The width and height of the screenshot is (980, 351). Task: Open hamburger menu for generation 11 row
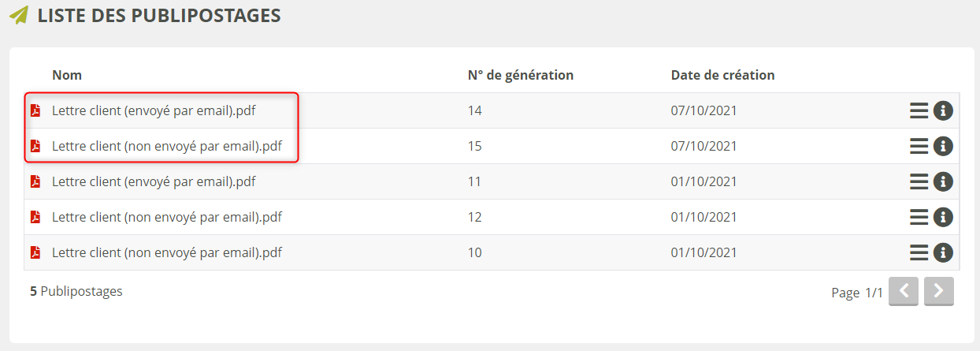919,181
